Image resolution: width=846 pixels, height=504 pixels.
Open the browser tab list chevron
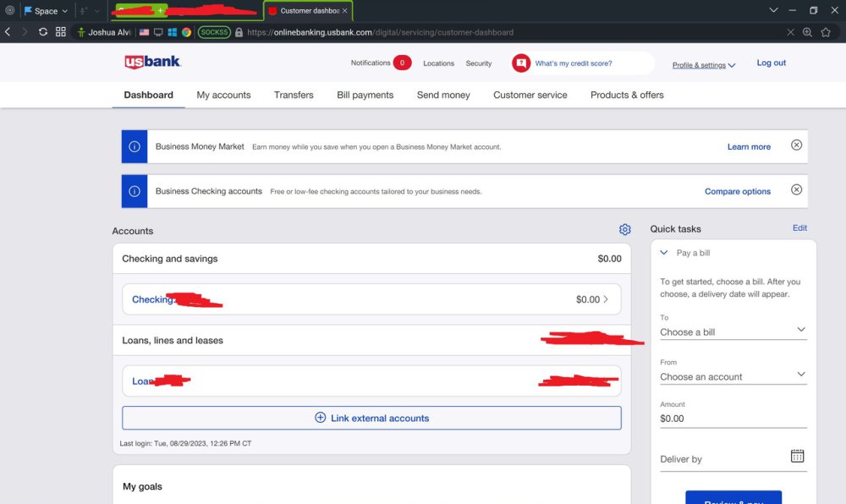[x=773, y=10]
